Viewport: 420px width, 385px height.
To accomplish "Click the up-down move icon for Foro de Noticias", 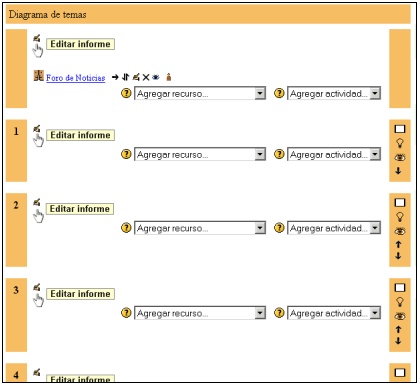I will (x=125, y=77).
